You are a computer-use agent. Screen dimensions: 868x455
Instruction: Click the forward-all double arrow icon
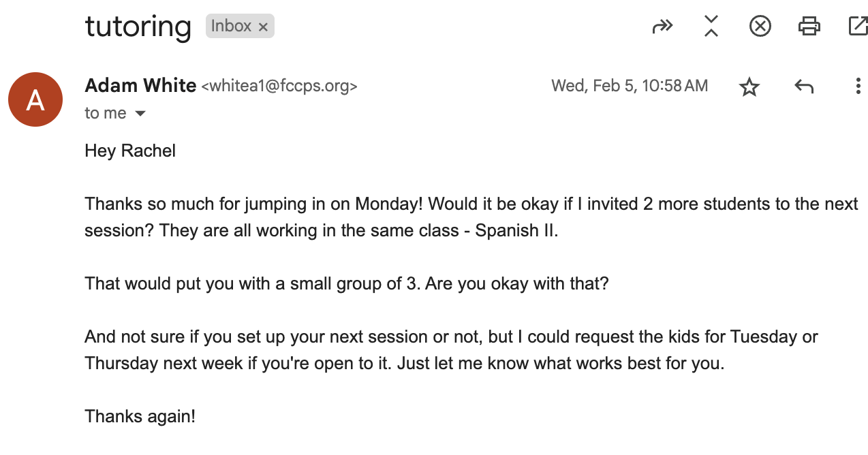662,27
